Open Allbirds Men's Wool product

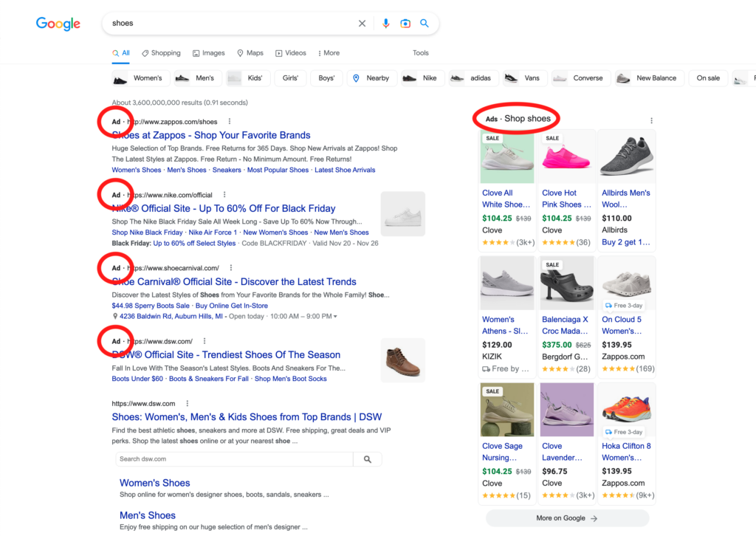[626, 199]
